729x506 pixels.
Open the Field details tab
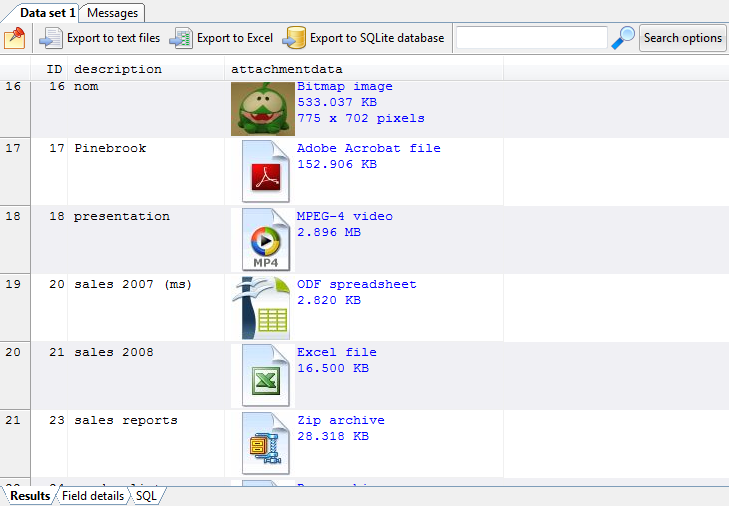[x=93, y=496]
